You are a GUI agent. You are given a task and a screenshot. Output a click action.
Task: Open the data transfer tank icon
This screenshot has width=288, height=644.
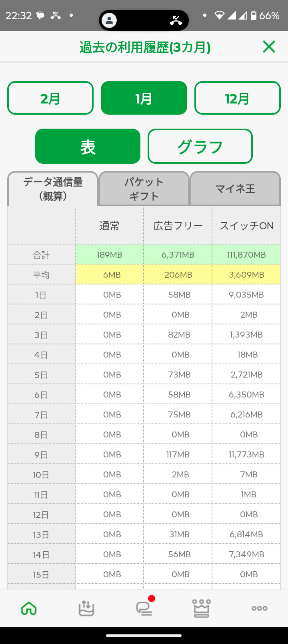point(86,608)
